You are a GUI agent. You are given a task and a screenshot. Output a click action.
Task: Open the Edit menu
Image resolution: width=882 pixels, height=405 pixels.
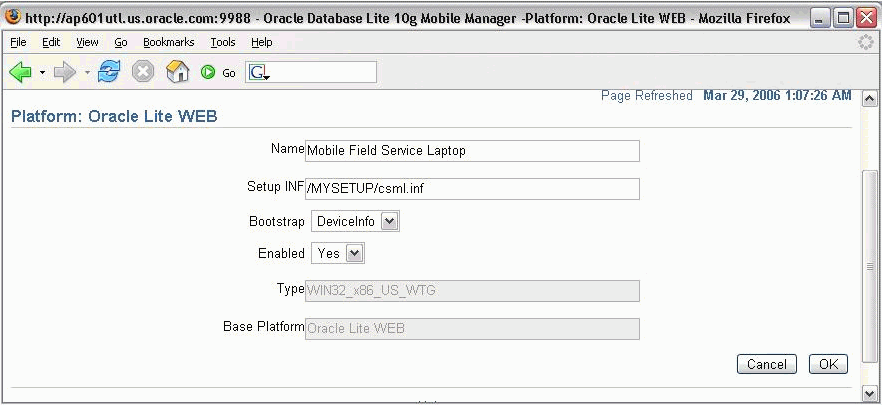pos(51,42)
